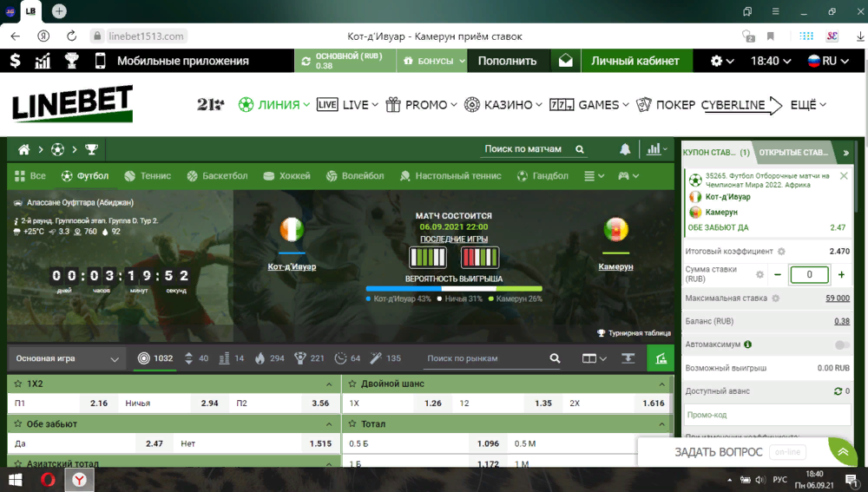Select the 294 hot markets flame filter

coord(269,358)
